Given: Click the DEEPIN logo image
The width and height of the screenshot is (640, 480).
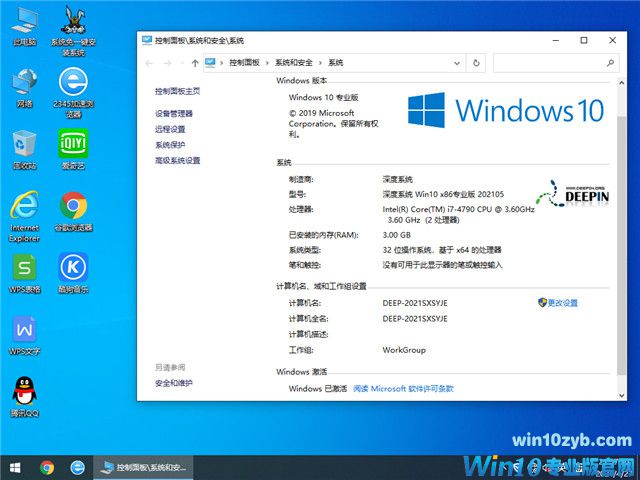Looking at the screenshot, I should pos(573,194).
